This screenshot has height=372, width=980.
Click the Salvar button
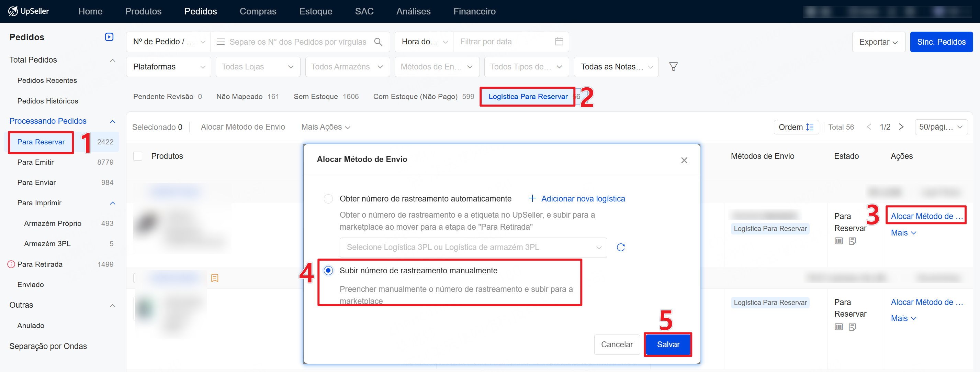point(668,344)
